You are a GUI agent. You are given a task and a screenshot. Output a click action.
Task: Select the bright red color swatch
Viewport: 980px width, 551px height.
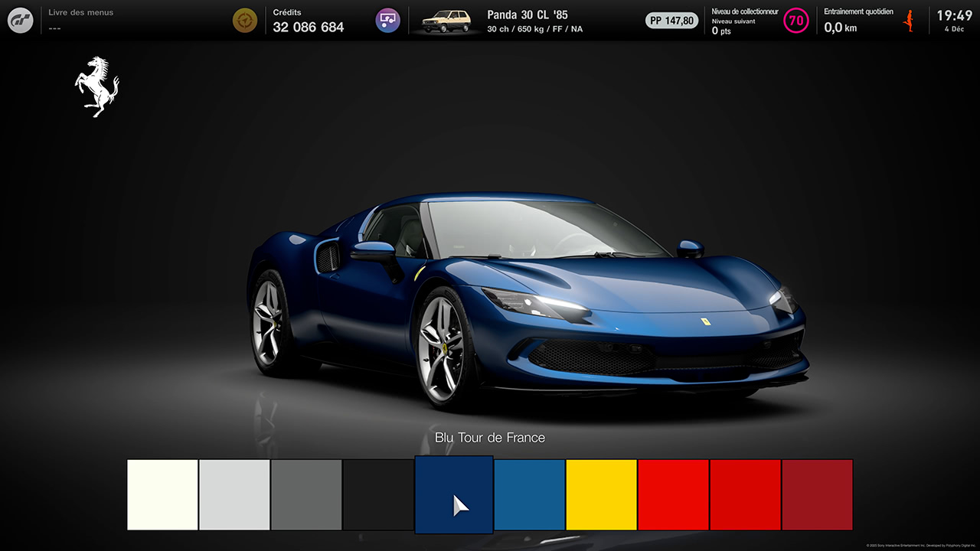pos(673,494)
